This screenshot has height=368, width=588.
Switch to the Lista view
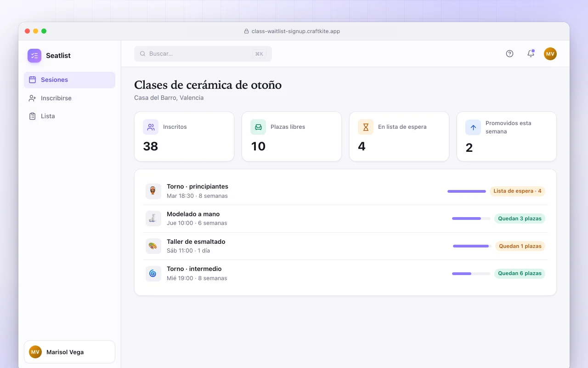[x=69, y=116]
